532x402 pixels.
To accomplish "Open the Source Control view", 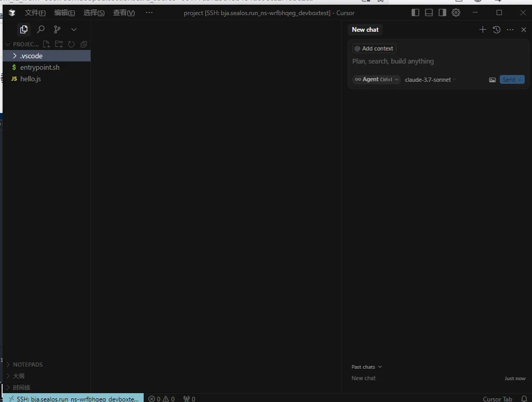I will point(57,30).
